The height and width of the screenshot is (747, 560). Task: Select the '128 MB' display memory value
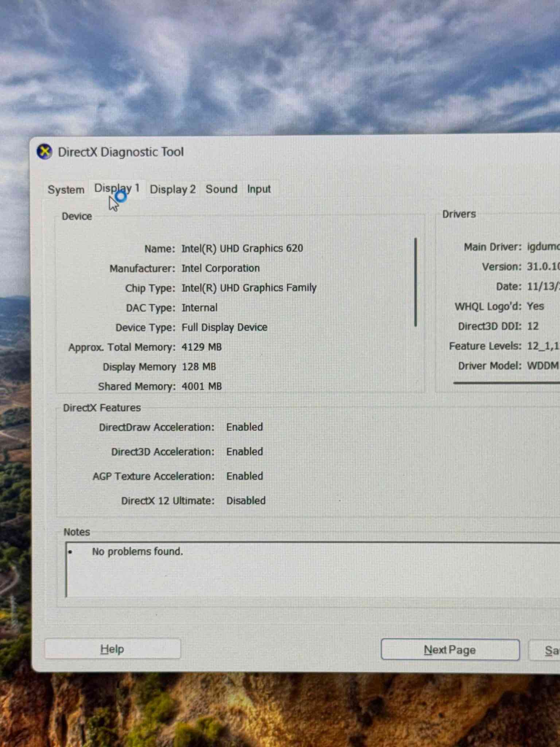click(x=199, y=367)
